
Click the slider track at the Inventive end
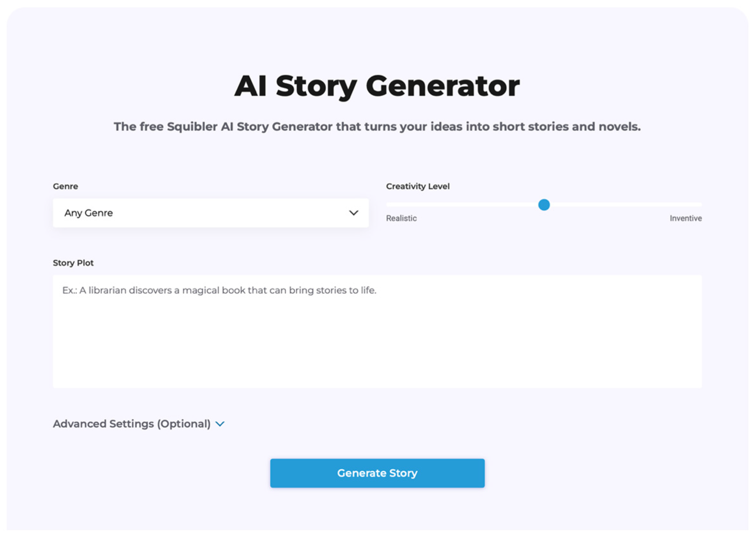click(699, 204)
